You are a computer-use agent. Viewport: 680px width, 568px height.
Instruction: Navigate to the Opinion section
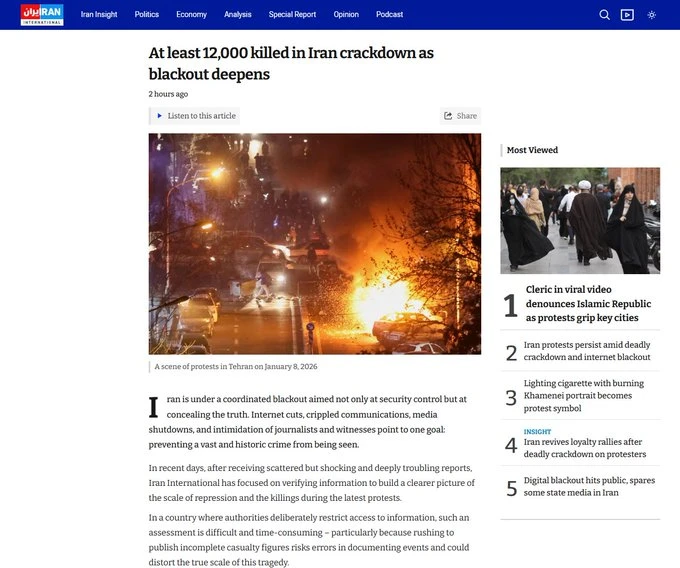(346, 15)
